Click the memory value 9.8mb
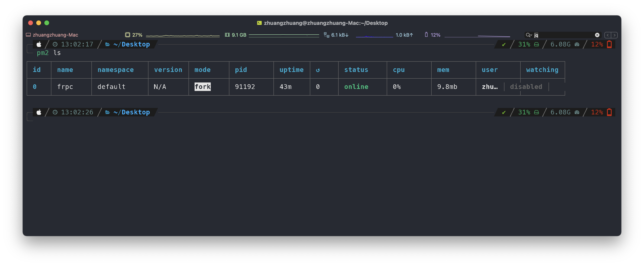644x266 pixels. point(447,87)
